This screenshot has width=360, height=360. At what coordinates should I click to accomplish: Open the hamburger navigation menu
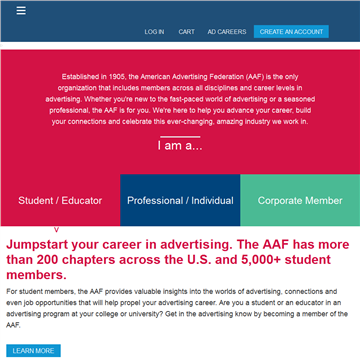pos(21,11)
